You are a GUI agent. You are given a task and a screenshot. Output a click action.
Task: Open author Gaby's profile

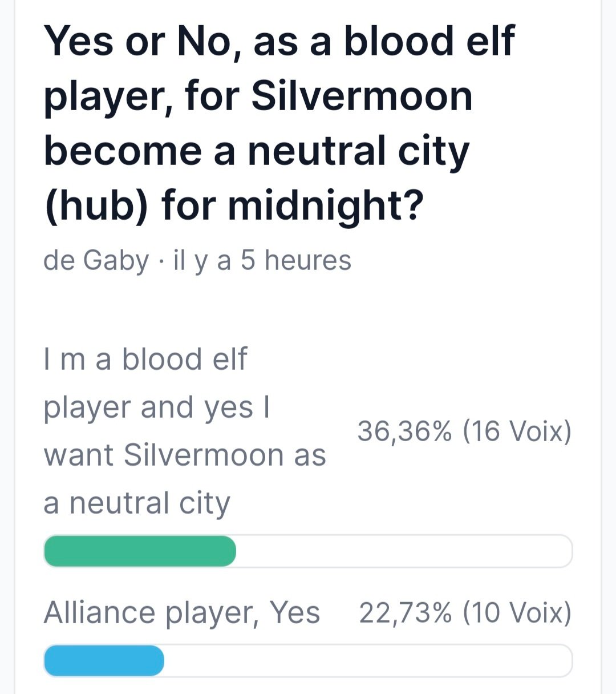116,261
